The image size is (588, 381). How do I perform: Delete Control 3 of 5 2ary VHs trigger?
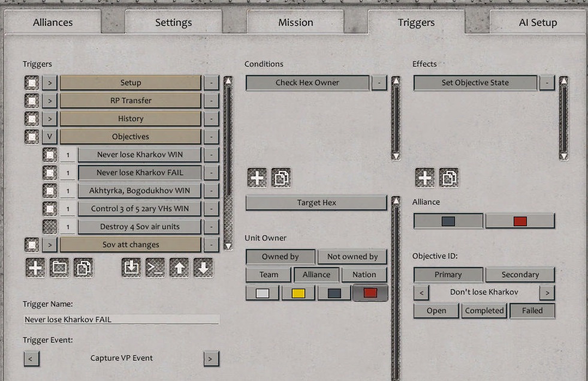[212, 209]
